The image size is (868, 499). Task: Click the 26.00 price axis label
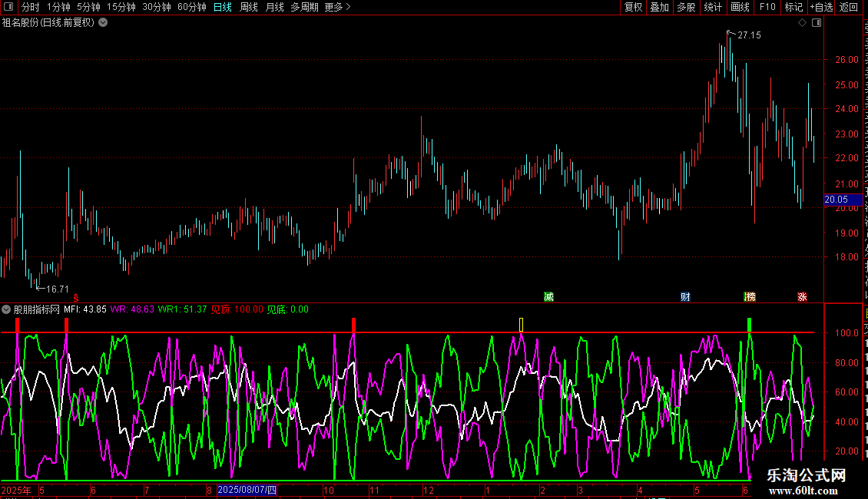click(846, 60)
